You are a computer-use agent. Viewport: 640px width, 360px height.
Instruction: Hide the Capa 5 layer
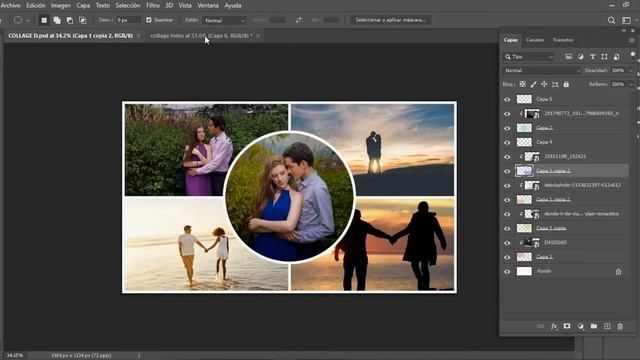click(x=507, y=99)
